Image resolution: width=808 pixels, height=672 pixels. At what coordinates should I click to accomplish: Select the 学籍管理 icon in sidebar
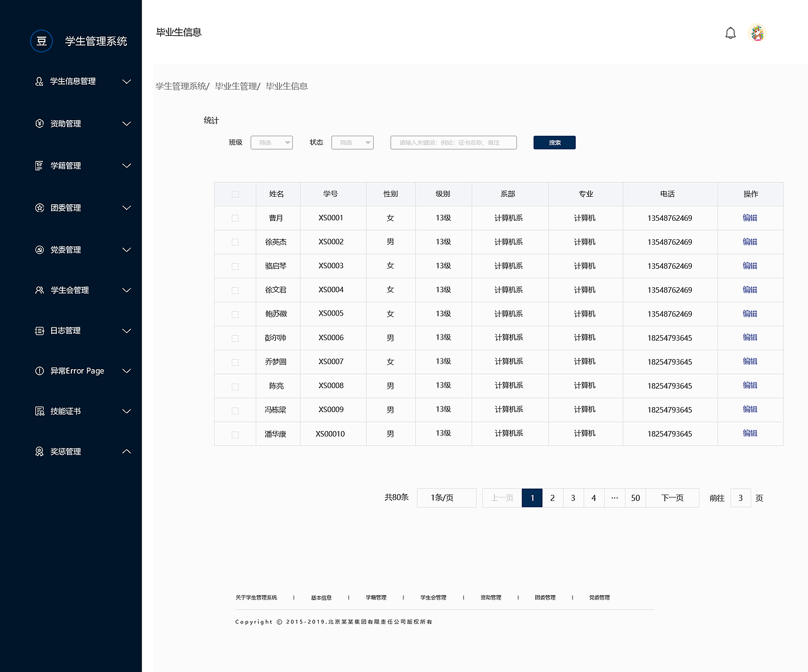[39, 165]
